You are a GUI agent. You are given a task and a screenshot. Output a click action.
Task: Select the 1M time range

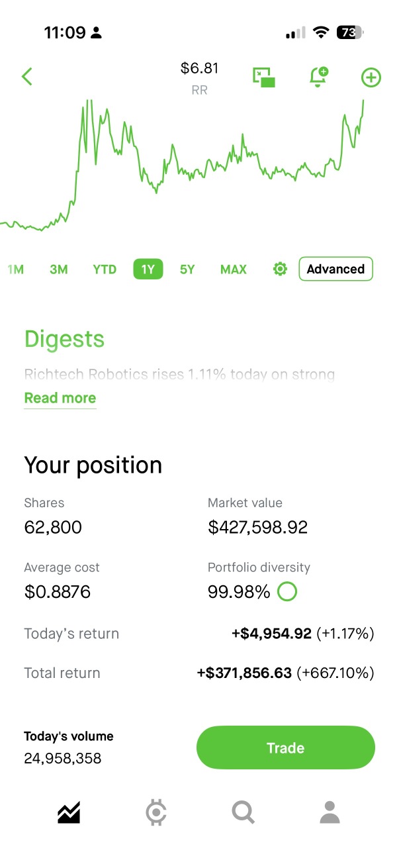click(x=15, y=269)
